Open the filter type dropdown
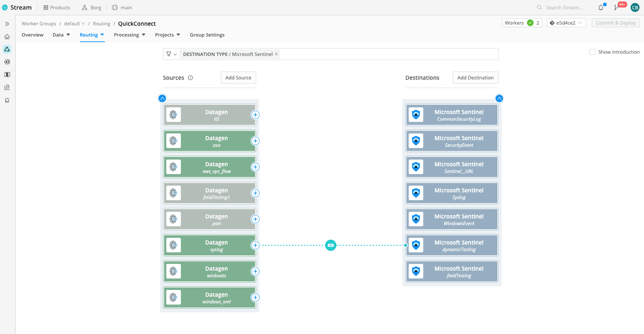The image size is (644, 334). pos(171,54)
